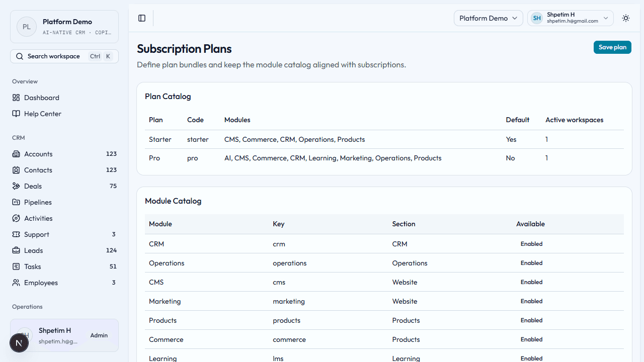
Task: Select the Accounts icon in the CRM section
Action: pos(17,154)
